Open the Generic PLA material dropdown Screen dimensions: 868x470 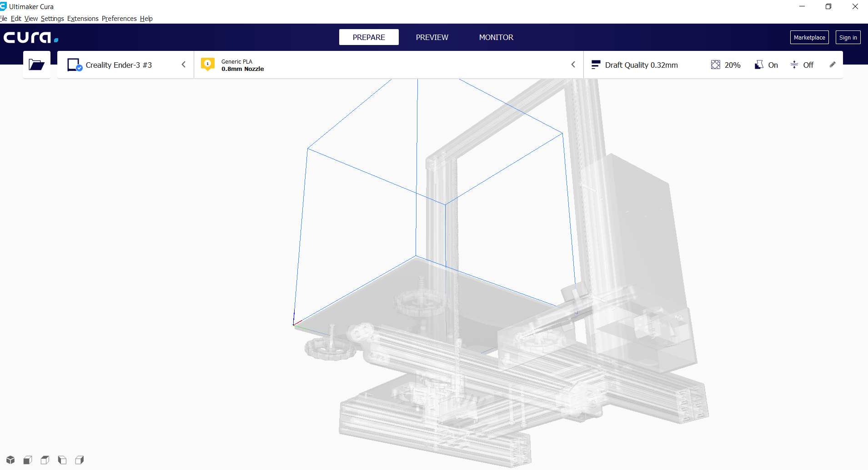pyautogui.click(x=389, y=65)
